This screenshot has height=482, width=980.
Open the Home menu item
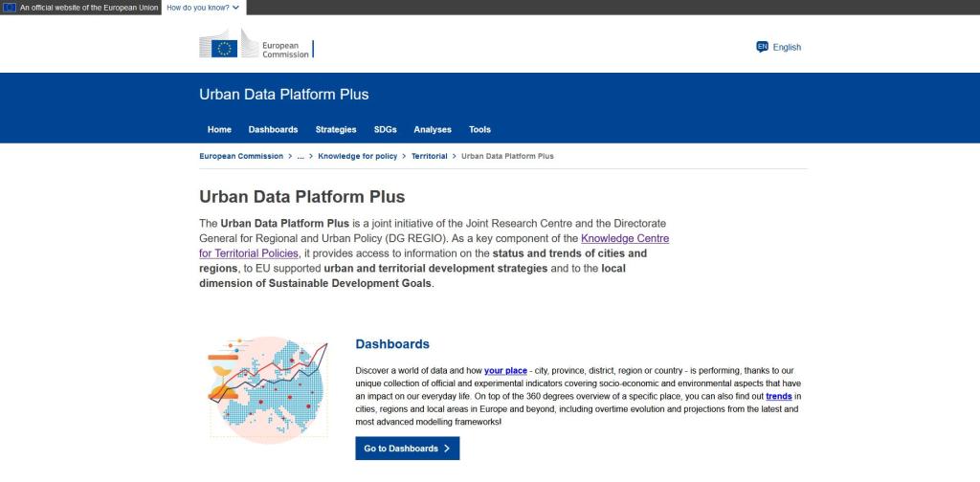[x=219, y=130]
